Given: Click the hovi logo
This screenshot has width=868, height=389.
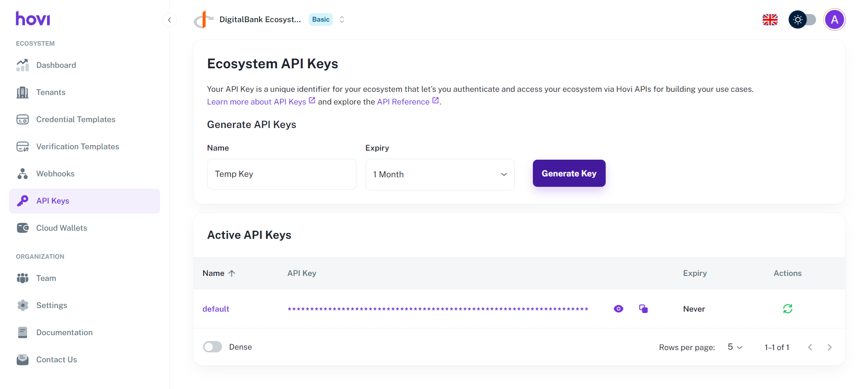Looking at the screenshot, I should 33,19.
